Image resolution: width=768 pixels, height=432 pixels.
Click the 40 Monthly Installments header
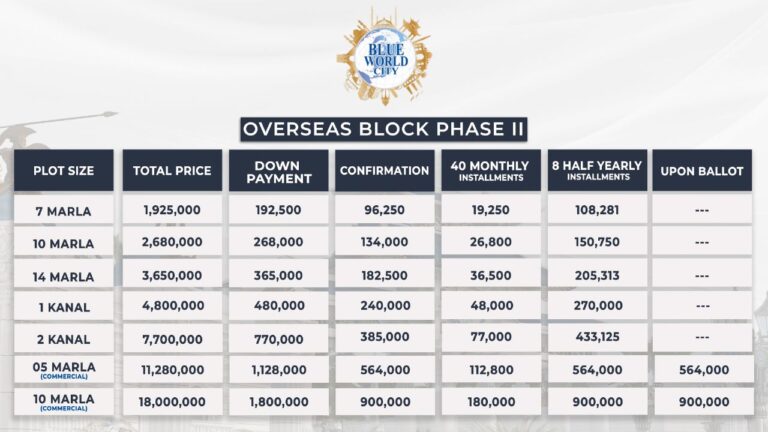coord(490,171)
